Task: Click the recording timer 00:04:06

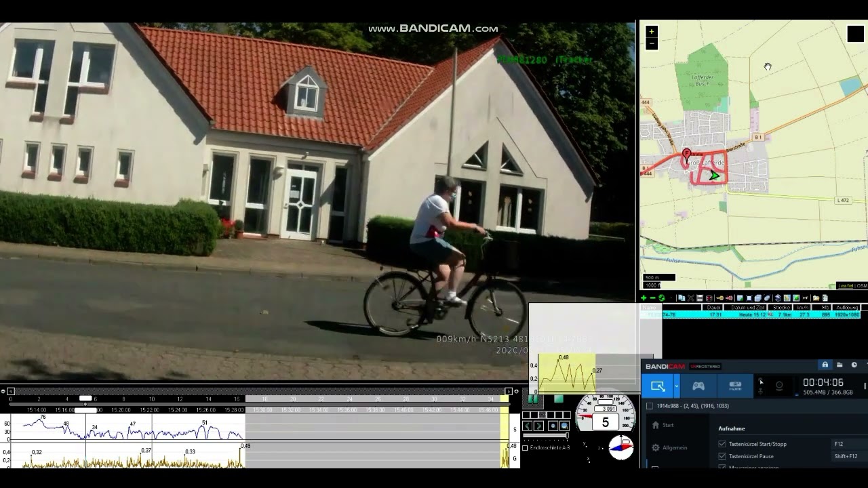Action: 823,383
